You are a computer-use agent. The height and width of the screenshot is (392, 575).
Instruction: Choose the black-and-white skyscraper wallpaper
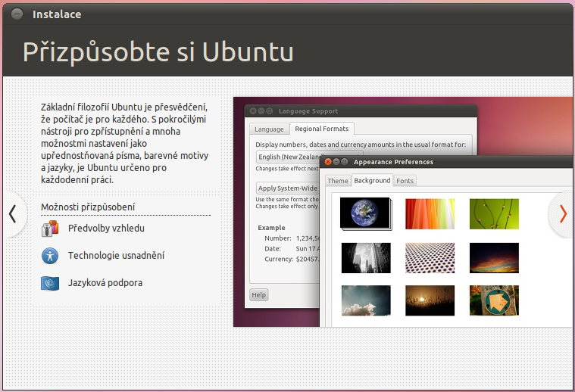tap(366, 258)
